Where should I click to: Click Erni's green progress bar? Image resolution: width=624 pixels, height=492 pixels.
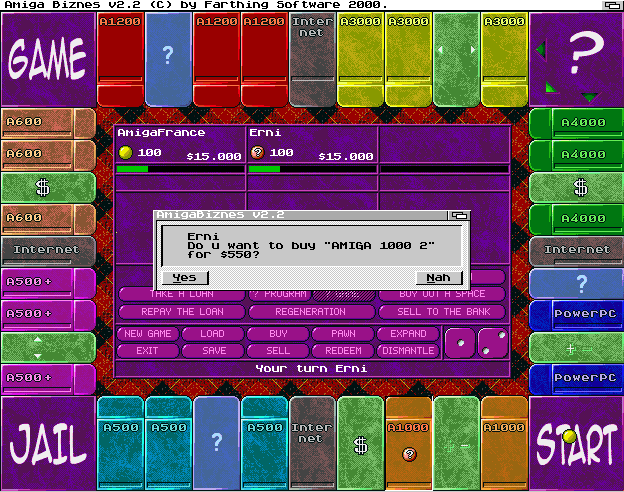tap(264, 169)
